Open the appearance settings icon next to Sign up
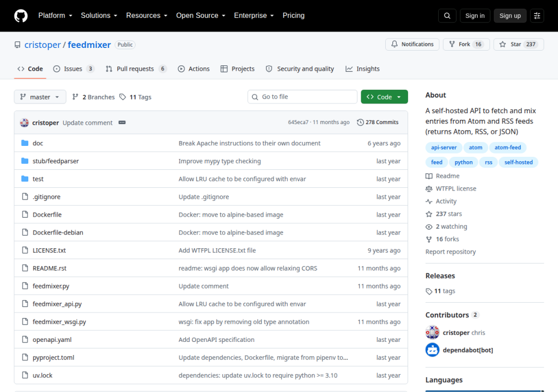Viewport: 558px width, 392px height. click(537, 16)
